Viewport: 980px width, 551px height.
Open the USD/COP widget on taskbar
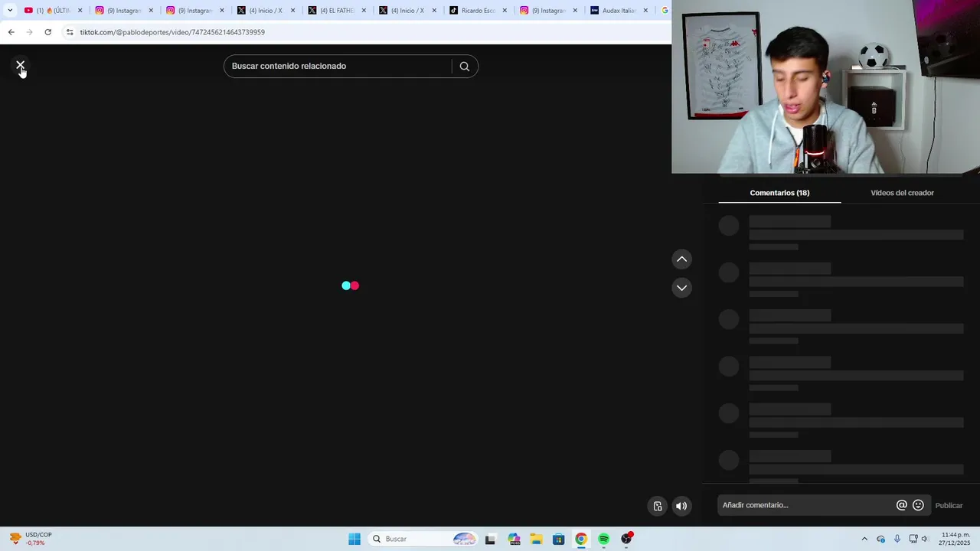click(31, 539)
